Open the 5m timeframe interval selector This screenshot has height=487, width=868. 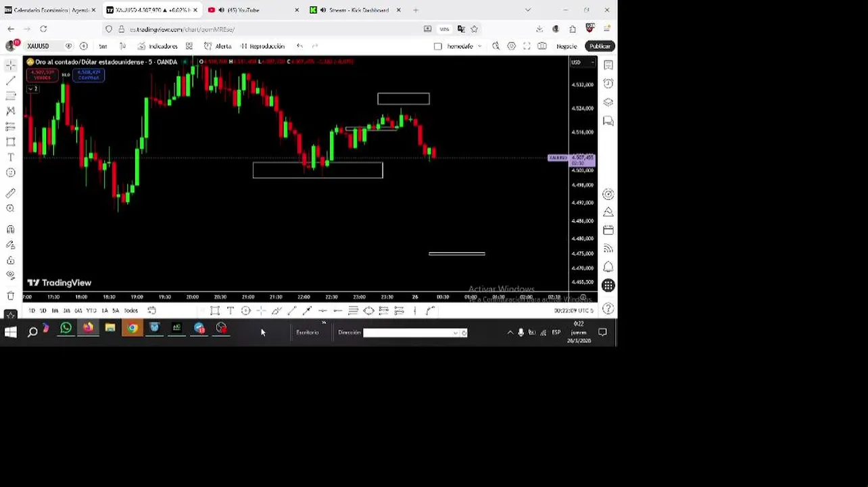[103, 46]
